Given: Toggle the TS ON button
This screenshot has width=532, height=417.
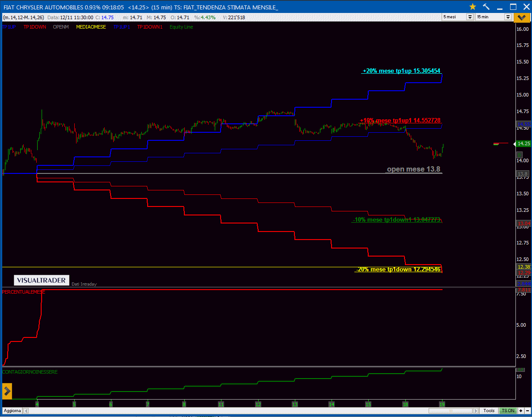Looking at the screenshot, I should coord(508,411).
